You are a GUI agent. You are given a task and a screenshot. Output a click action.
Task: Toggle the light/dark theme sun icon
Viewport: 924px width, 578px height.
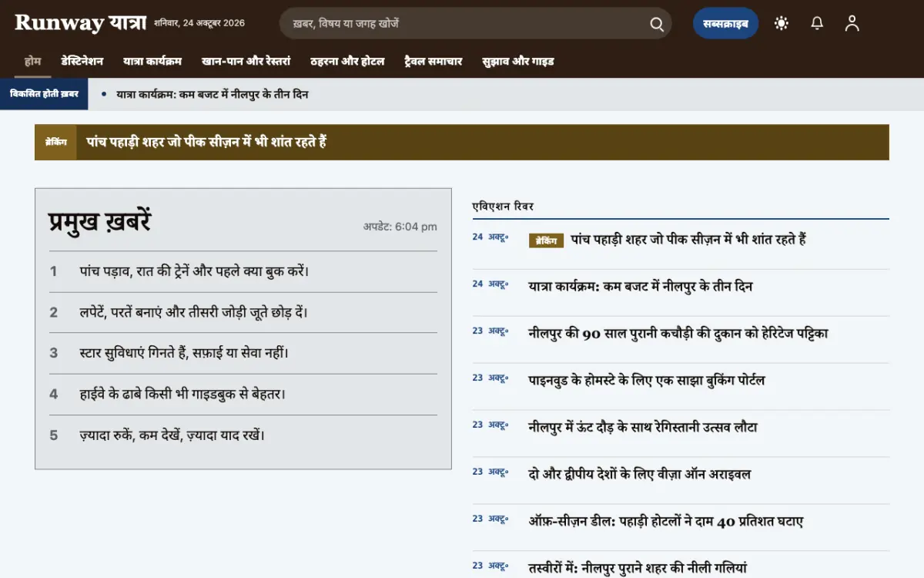(x=782, y=23)
